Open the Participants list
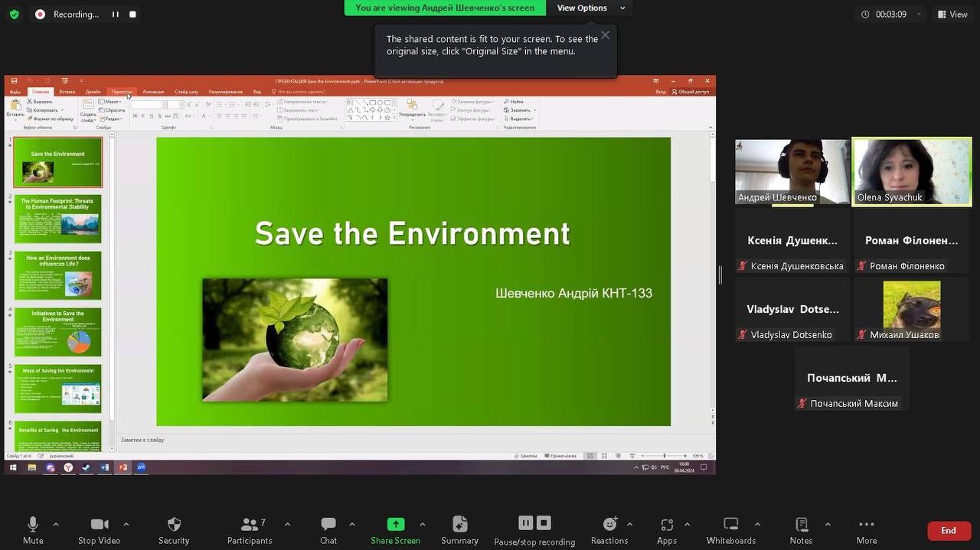 tap(250, 529)
